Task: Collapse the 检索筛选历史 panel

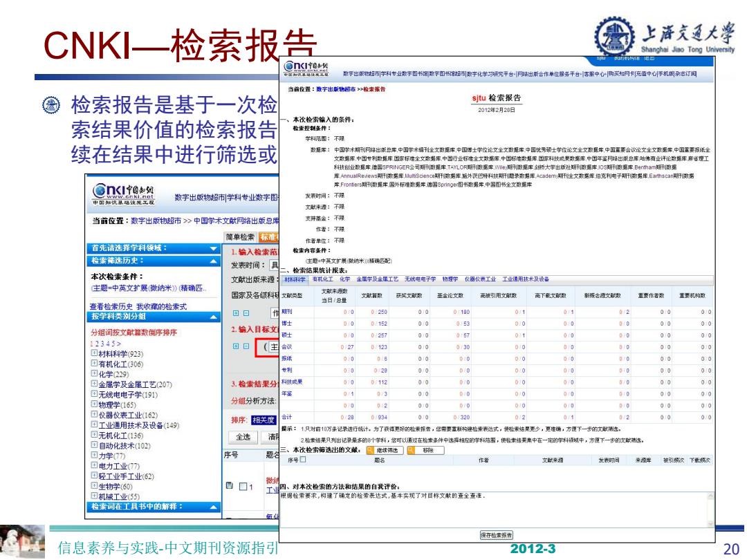Action: [214, 261]
